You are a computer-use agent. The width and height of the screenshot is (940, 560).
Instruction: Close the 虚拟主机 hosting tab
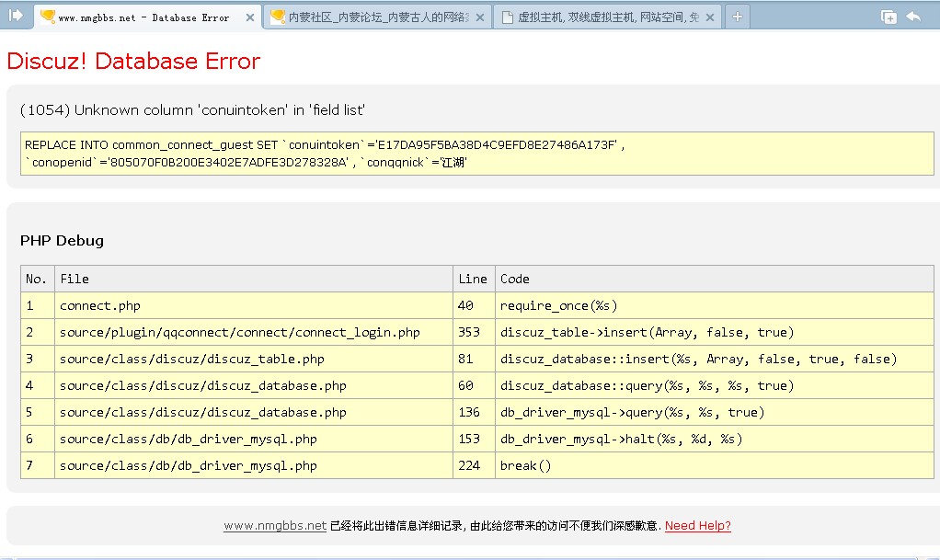coord(710,18)
